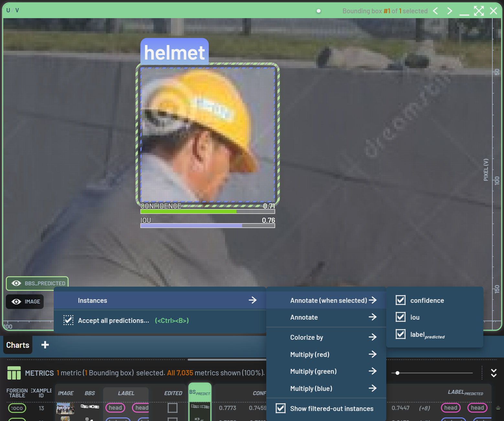Select the Charts tab
This screenshot has width=504, height=421.
point(18,345)
